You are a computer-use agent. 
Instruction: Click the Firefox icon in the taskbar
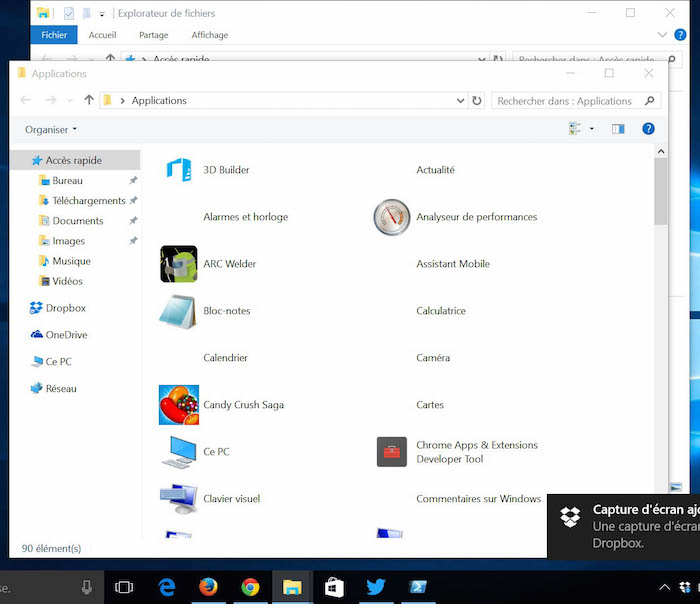click(208, 587)
